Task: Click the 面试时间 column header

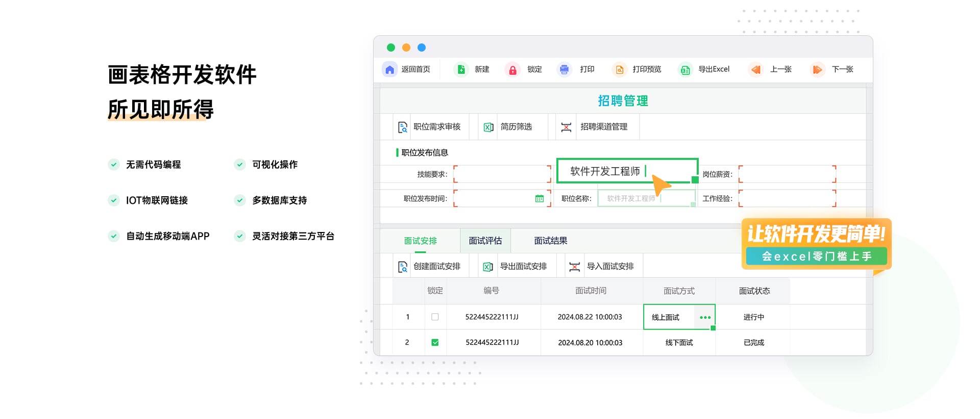Action: point(591,291)
